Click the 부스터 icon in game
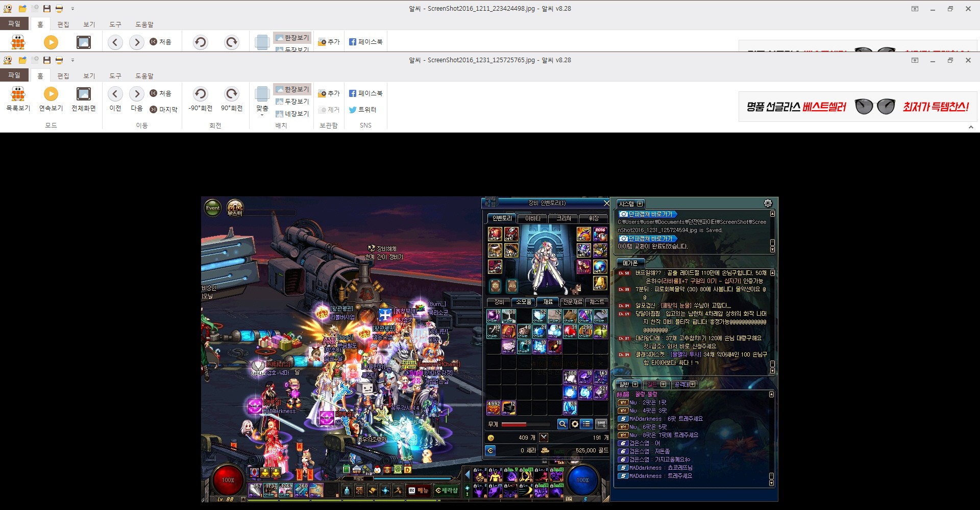The image size is (980, 510). click(x=235, y=208)
